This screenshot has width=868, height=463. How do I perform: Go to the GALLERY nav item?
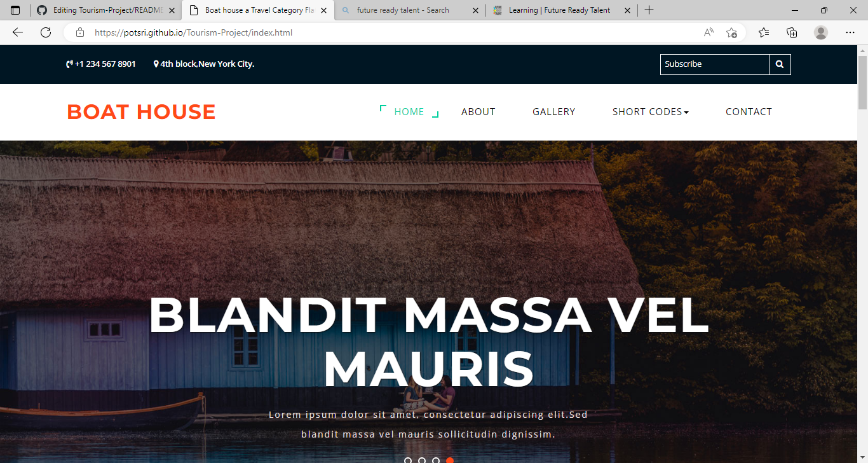coord(553,112)
